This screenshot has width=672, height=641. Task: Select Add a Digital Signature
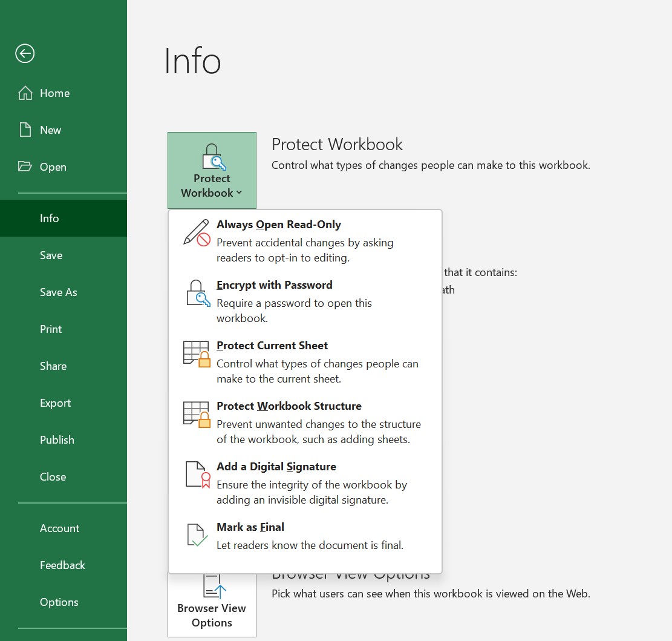pyautogui.click(x=276, y=466)
